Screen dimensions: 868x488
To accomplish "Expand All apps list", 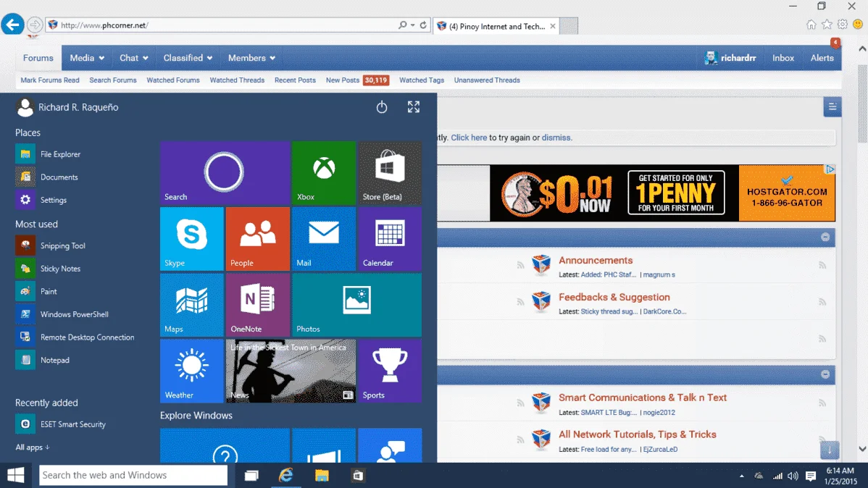I will point(32,447).
